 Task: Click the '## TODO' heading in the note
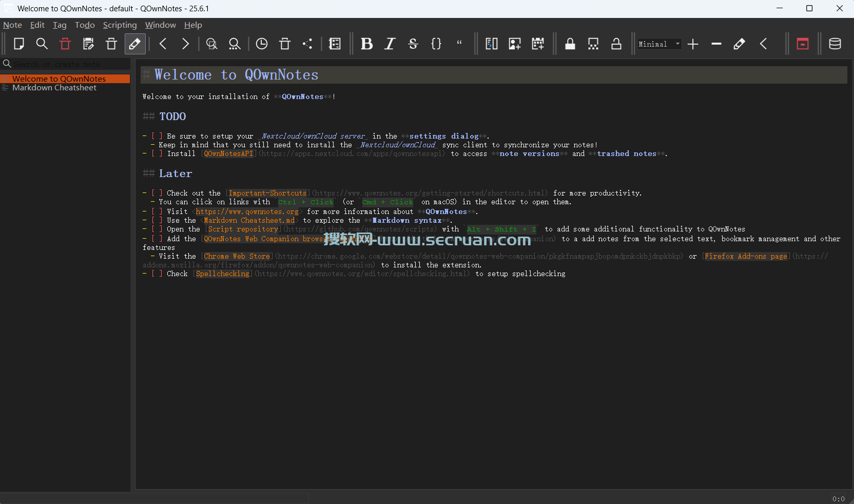coord(164,117)
